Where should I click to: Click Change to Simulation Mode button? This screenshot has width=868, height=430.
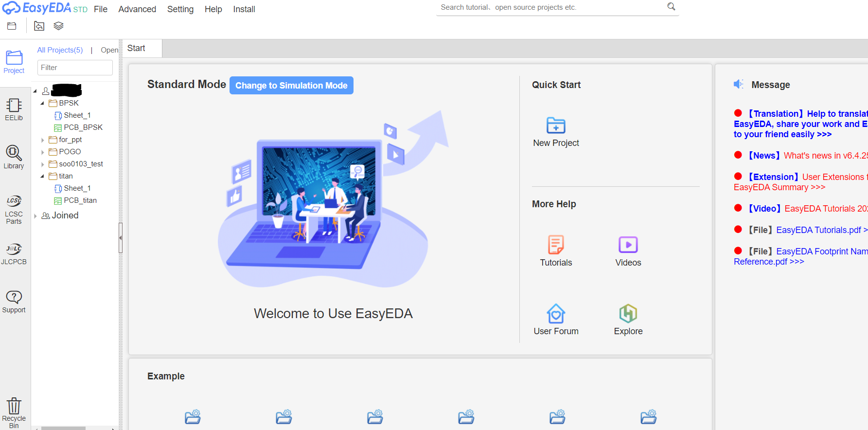(x=291, y=86)
